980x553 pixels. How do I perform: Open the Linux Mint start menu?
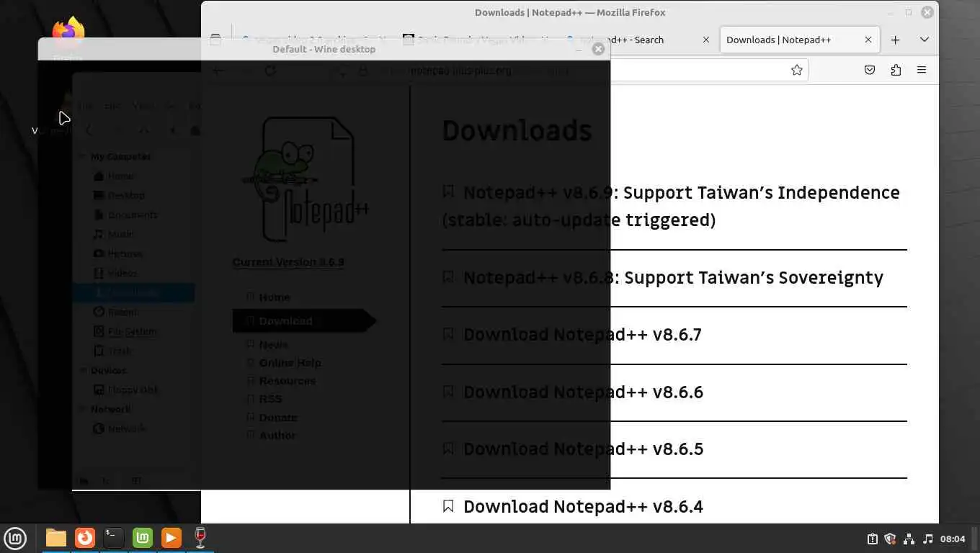pyautogui.click(x=15, y=538)
